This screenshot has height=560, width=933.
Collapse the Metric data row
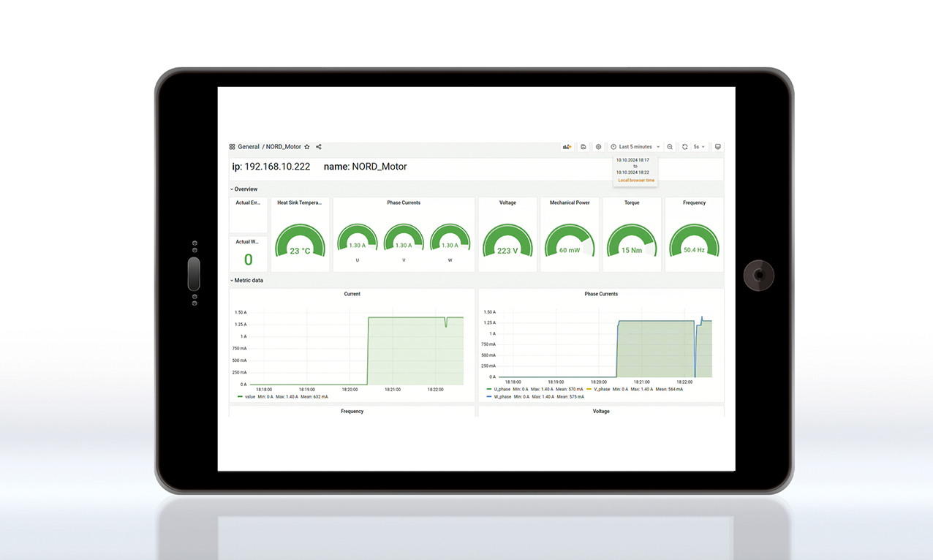coord(247,280)
